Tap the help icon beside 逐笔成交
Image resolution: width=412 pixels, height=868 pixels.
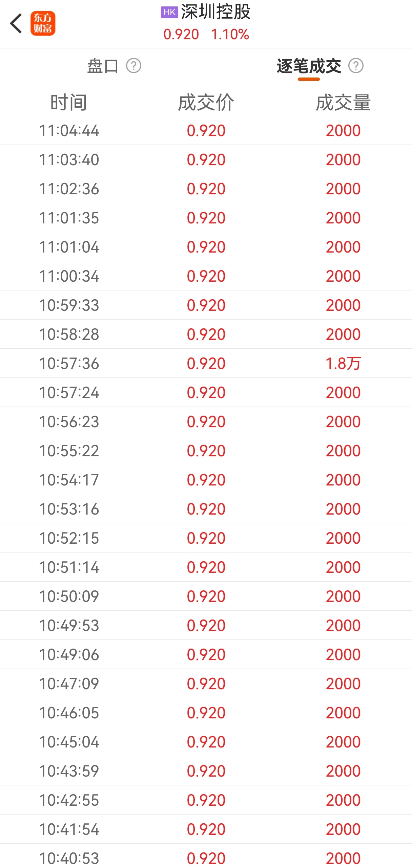pyautogui.click(x=356, y=66)
